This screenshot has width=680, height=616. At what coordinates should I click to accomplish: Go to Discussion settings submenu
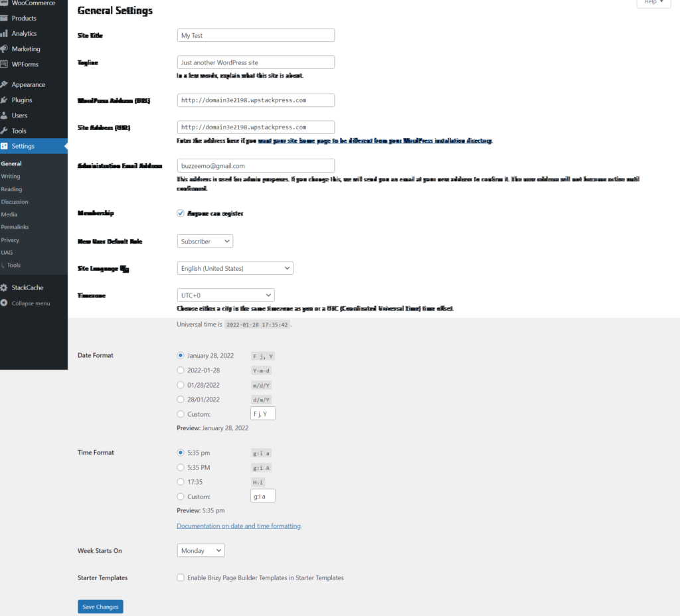[15, 202]
